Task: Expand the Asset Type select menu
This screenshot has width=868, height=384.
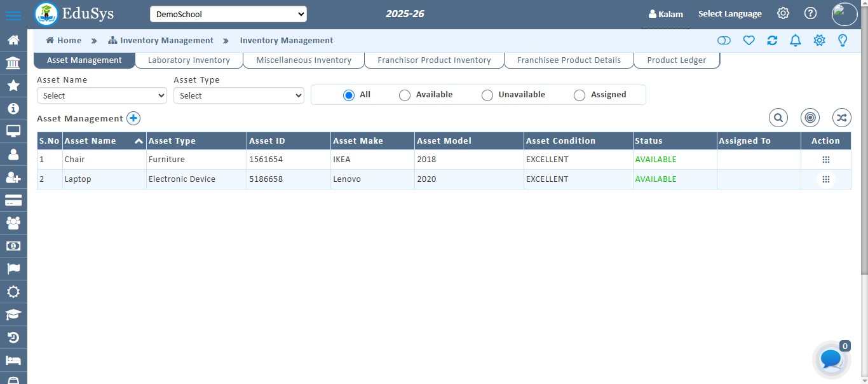Action: click(x=239, y=95)
